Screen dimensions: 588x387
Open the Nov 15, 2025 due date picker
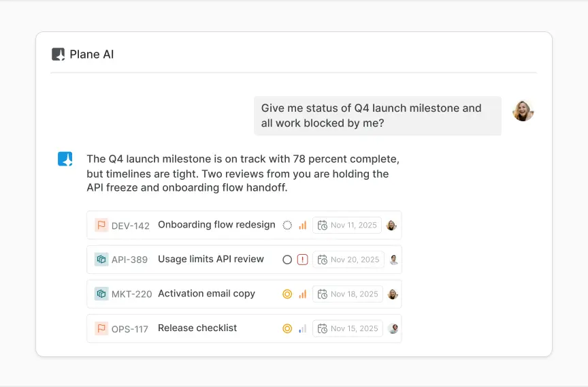click(x=348, y=328)
